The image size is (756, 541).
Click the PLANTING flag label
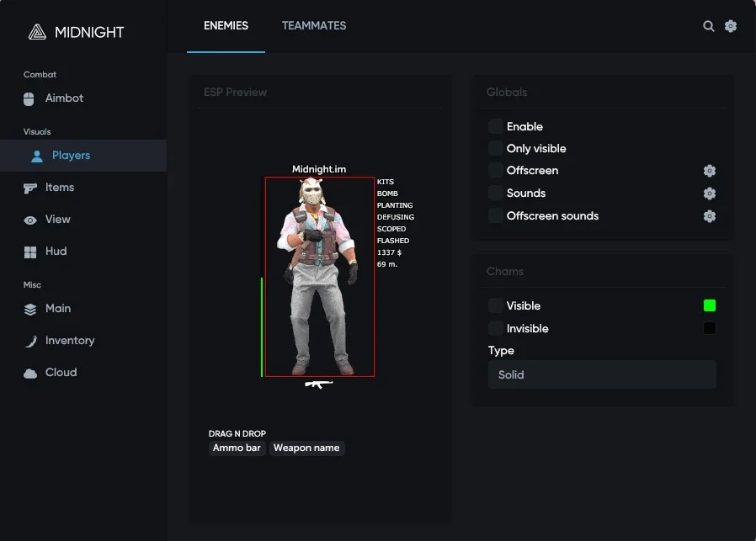click(x=395, y=205)
